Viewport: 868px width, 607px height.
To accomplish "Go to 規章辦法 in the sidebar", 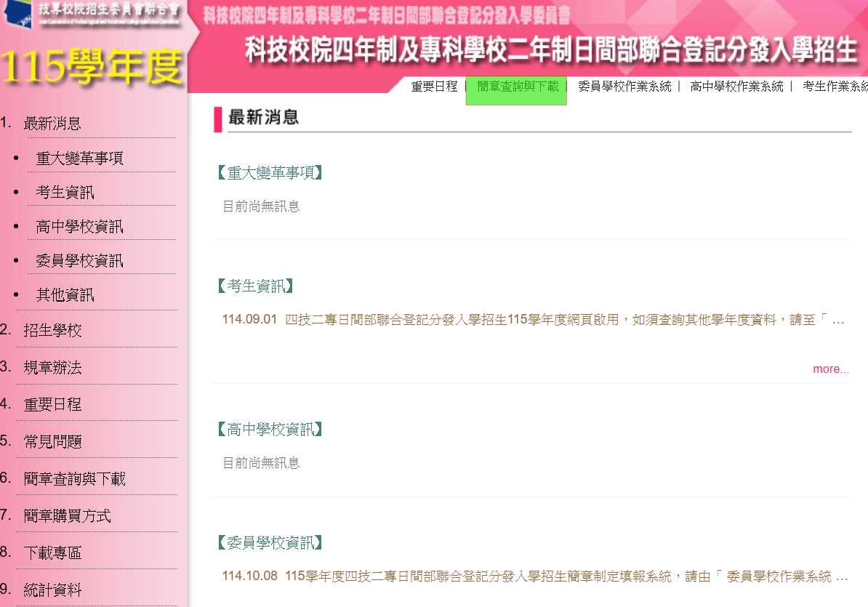I will 52,368.
